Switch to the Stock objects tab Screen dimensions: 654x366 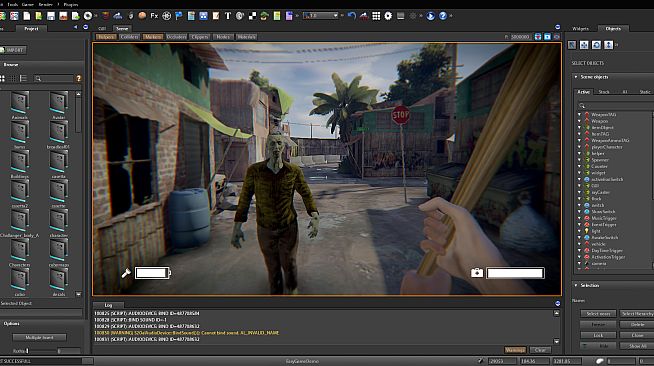pyautogui.click(x=604, y=92)
